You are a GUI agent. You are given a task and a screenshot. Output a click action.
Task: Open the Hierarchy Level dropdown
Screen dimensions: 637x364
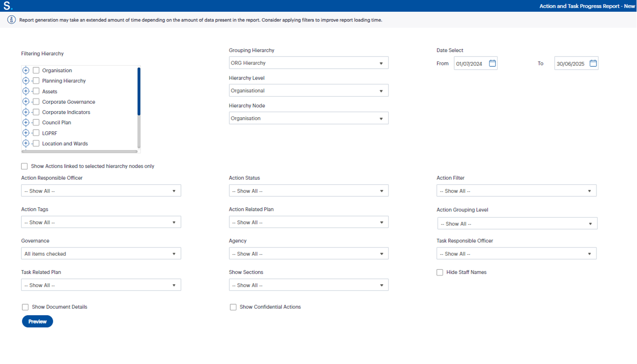[309, 90]
